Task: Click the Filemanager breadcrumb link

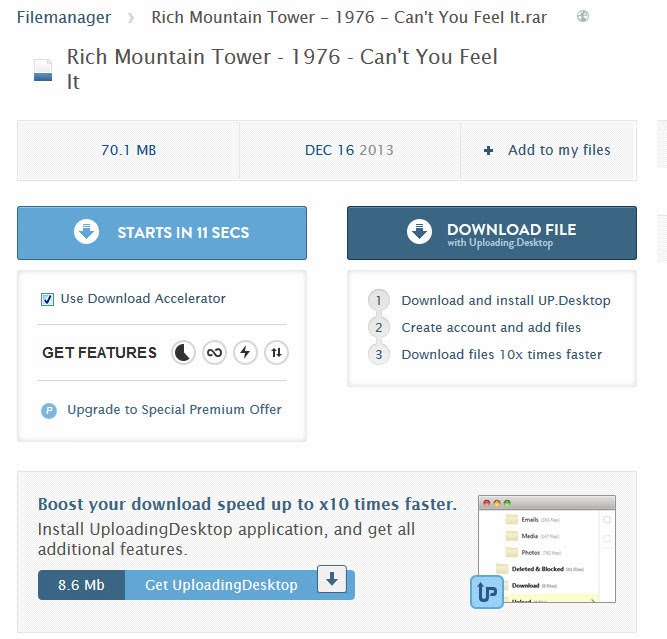Action: (x=64, y=17)
